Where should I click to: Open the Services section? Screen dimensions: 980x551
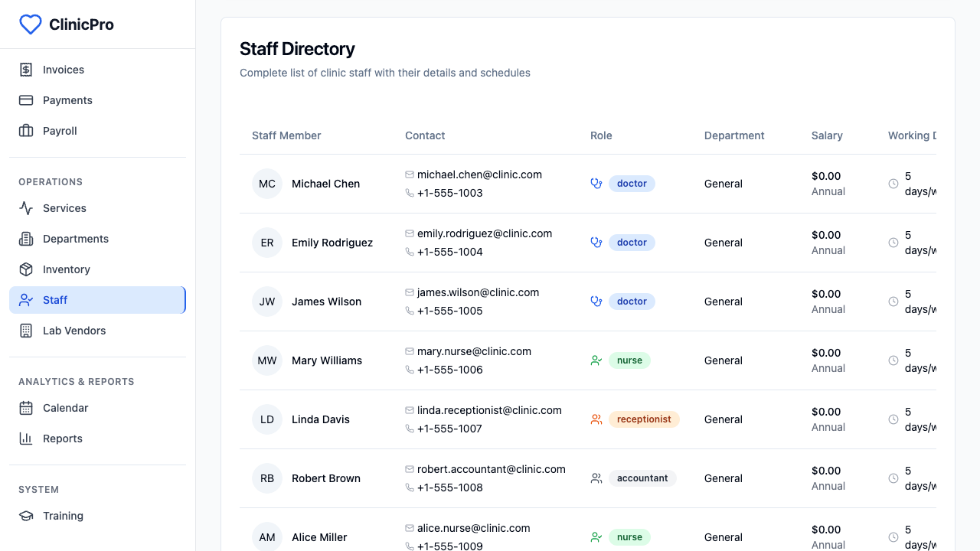[97, 208]
